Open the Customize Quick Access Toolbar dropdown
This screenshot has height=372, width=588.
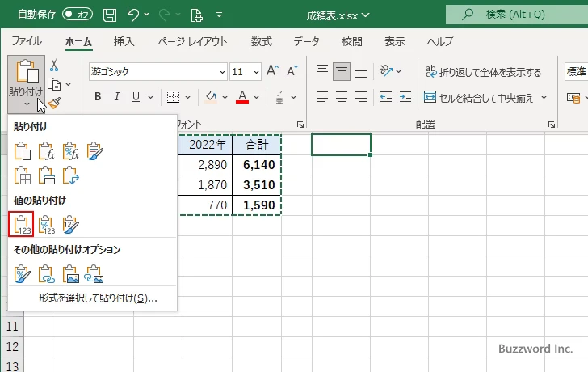[x=220, y=15]
